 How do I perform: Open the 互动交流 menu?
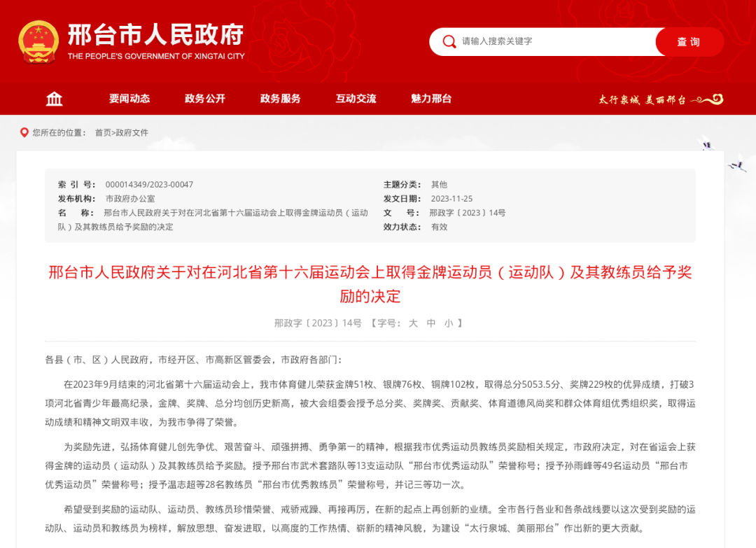pyautogui.click(x=356, y=99)
